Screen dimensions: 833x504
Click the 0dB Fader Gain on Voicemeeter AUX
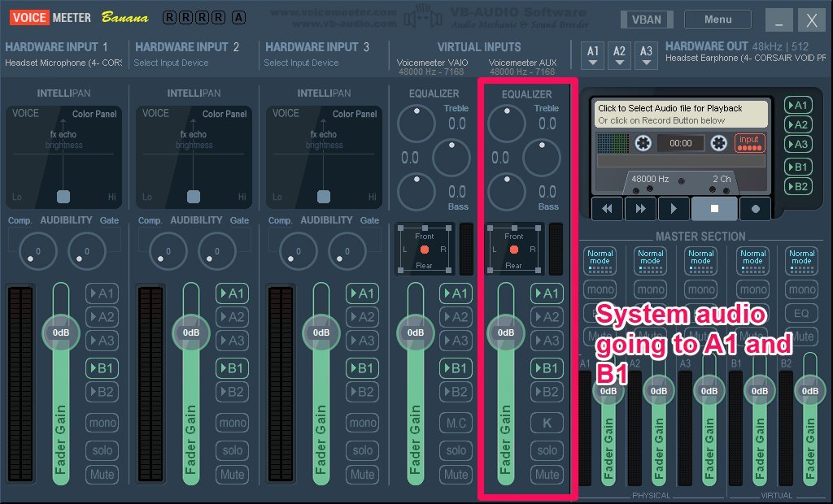coord(505,332)
